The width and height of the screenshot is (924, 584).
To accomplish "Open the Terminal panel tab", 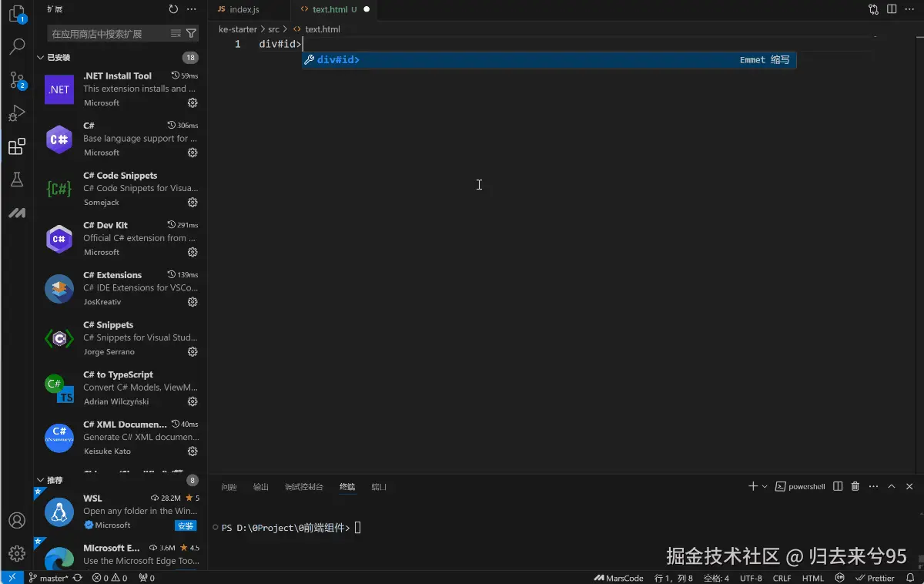I will point(347,487).
